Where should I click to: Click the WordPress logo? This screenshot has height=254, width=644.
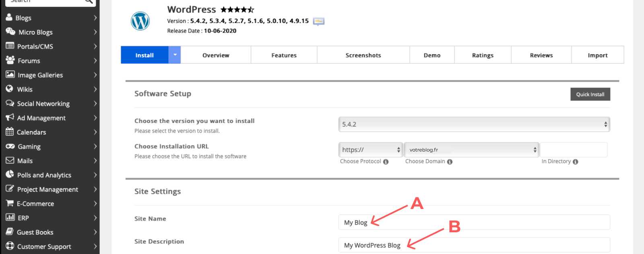(140, 21)
